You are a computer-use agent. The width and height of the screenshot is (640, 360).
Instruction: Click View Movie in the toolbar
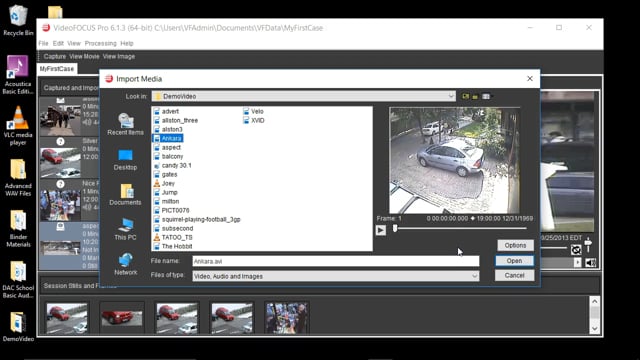coord(84,56)
